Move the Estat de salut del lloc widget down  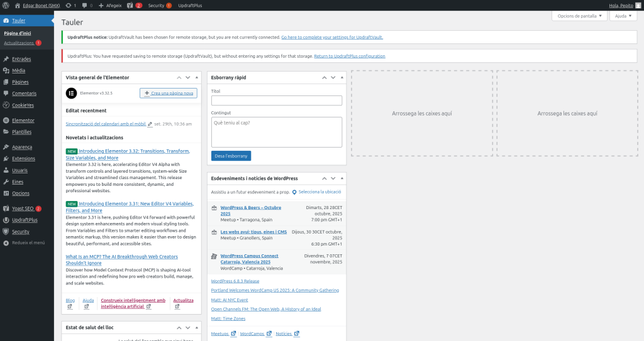pyautogui.click(x=187, y=327)
